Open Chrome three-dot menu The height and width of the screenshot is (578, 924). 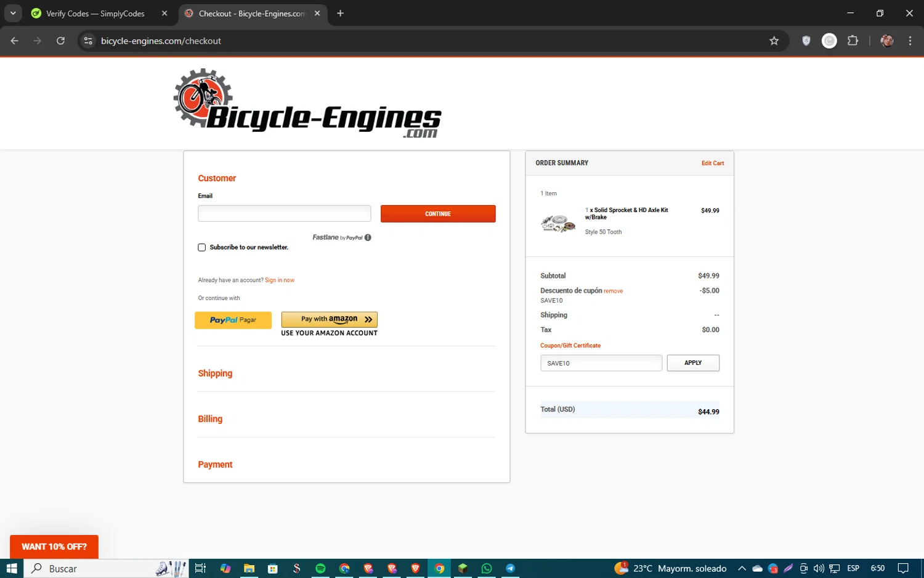(910, 41)
